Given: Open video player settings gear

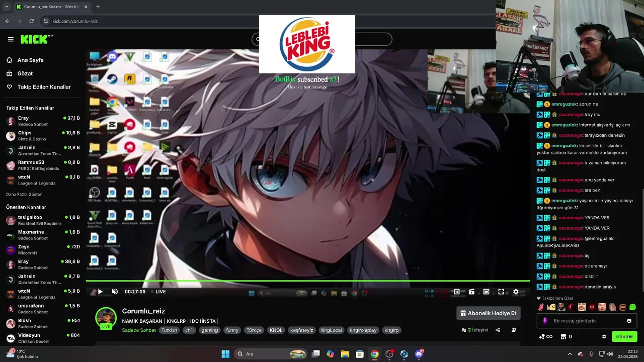Looking at the screenshot, I should click(x=516, y=292).
